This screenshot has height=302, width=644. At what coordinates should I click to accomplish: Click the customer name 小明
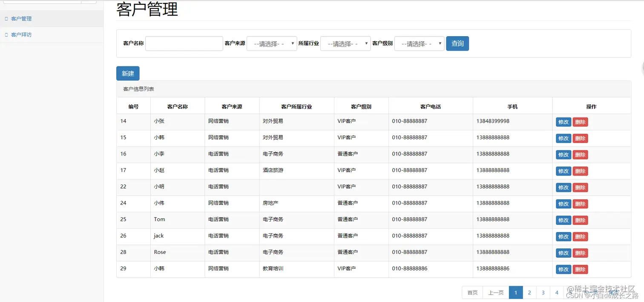159,187
